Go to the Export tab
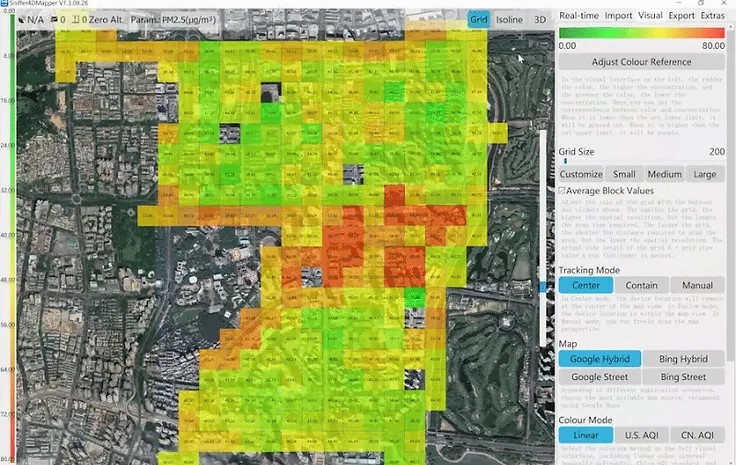736x465 pixels. coord(681,16)
